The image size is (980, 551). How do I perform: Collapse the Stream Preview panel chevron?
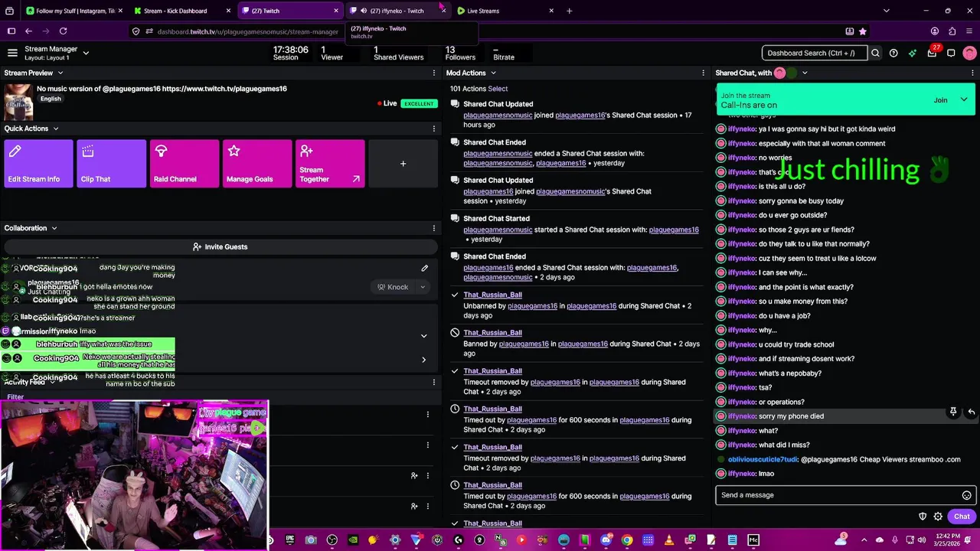59,73
